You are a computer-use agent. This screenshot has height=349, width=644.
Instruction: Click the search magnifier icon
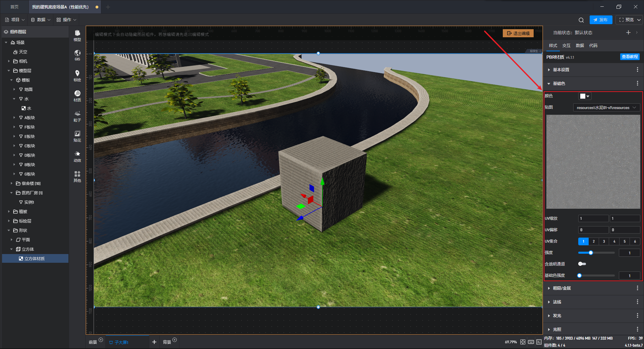click(581, 20)
